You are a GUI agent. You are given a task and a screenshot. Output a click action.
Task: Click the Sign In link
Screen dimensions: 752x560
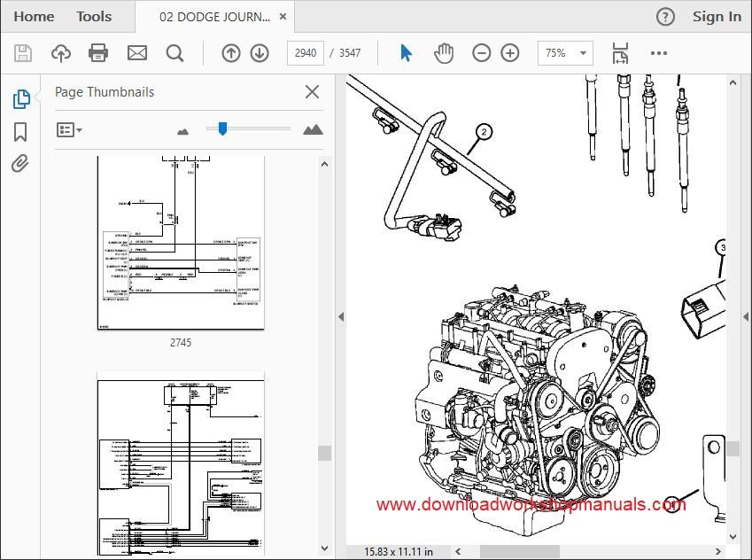tap(717, 17)
